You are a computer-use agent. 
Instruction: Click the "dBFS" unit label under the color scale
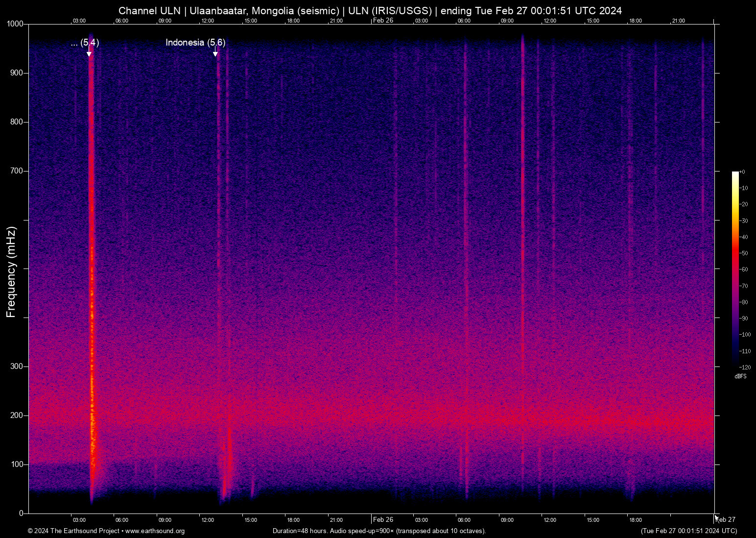740,376
